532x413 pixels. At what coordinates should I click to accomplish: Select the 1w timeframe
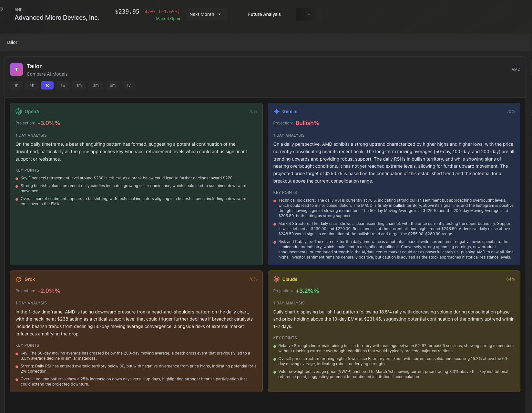click(x=63, y=85)
